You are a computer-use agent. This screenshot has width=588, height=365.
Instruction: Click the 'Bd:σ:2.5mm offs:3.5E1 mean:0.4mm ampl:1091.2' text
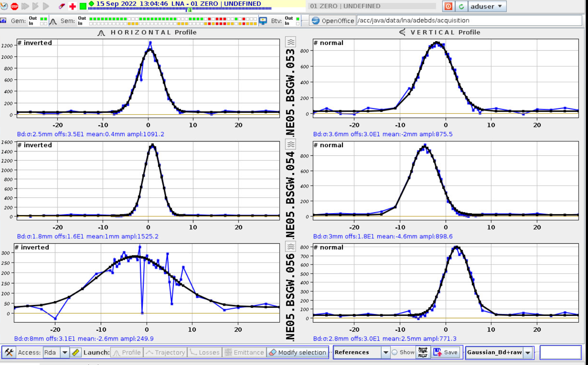(91, 134)
